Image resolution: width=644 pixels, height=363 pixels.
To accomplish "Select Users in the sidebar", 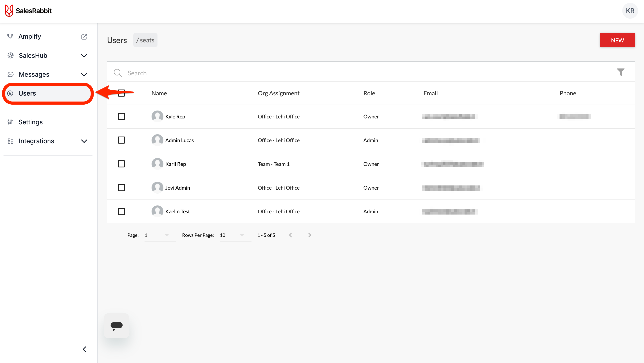I will (27, 93).
